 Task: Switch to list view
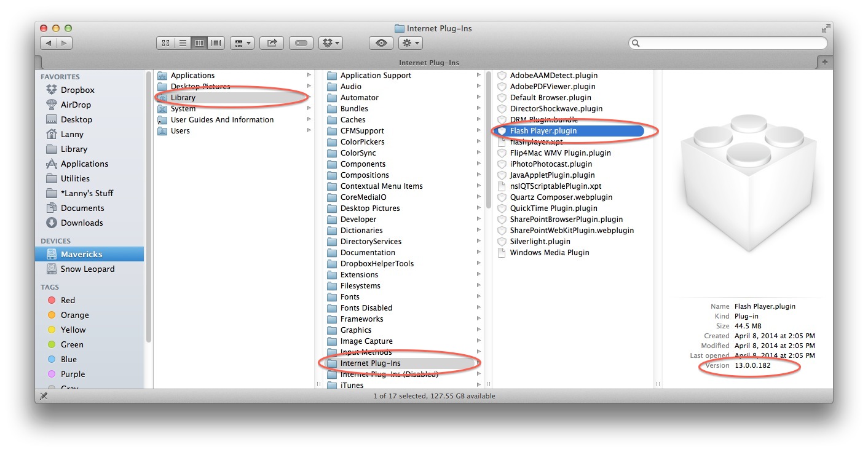(x=182, y=43)
